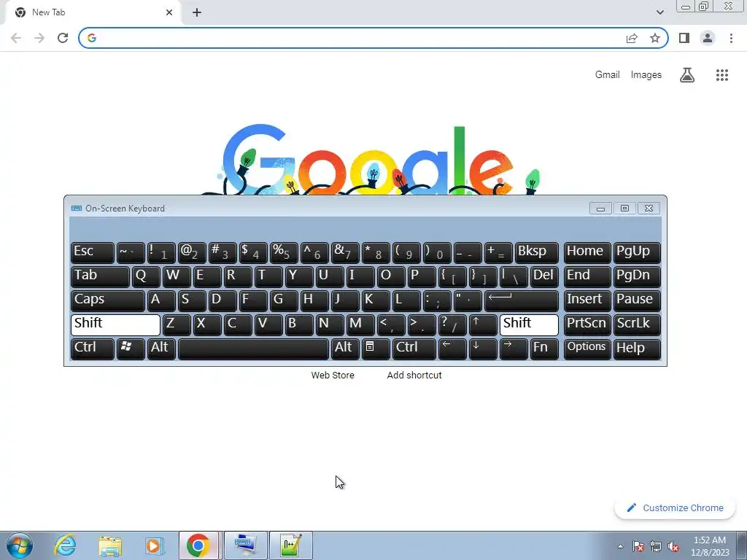Open the Web Store shortcut

[333, 376]
